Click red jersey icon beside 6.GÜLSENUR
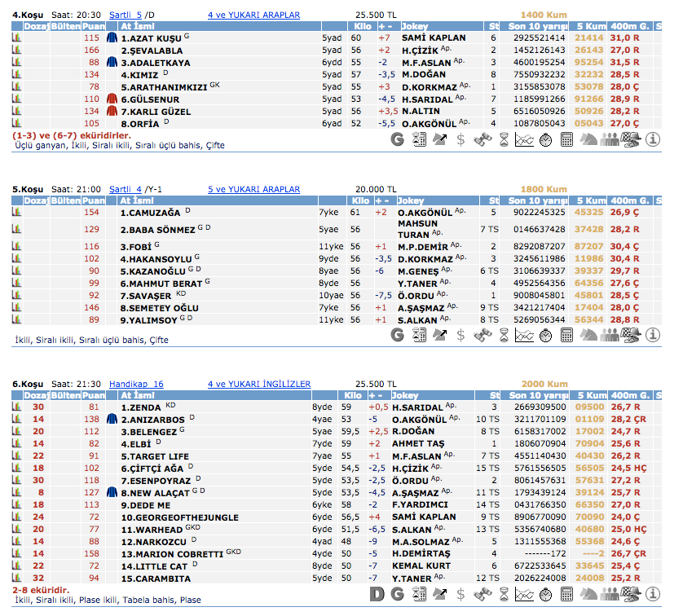Screen dimensions: 683x616 113,99
